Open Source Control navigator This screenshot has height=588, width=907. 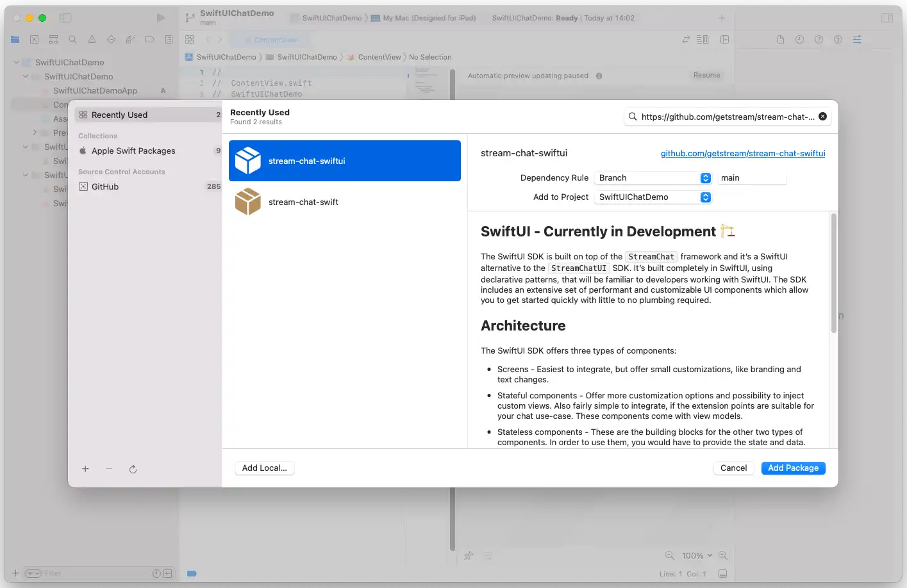(34, 40)
